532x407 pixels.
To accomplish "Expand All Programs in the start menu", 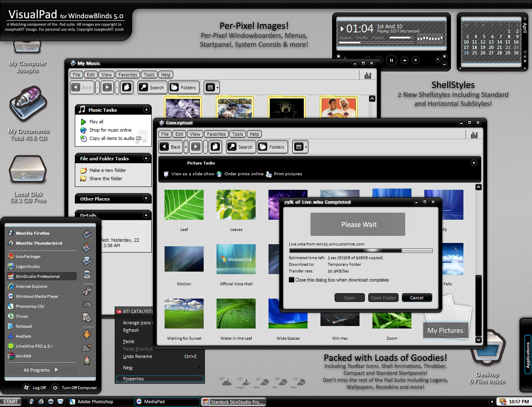I will point(42,370).
